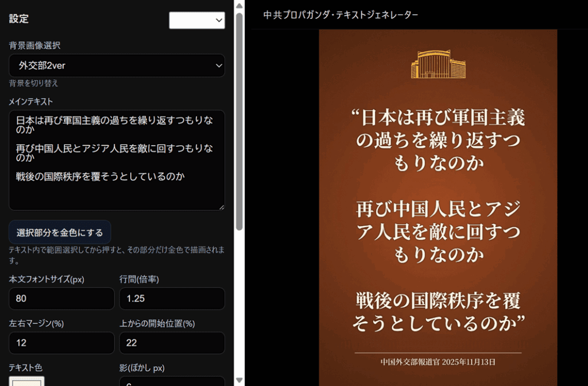
Task: Focus the 上からの開始位置 field showing 22
Action: 172,343
